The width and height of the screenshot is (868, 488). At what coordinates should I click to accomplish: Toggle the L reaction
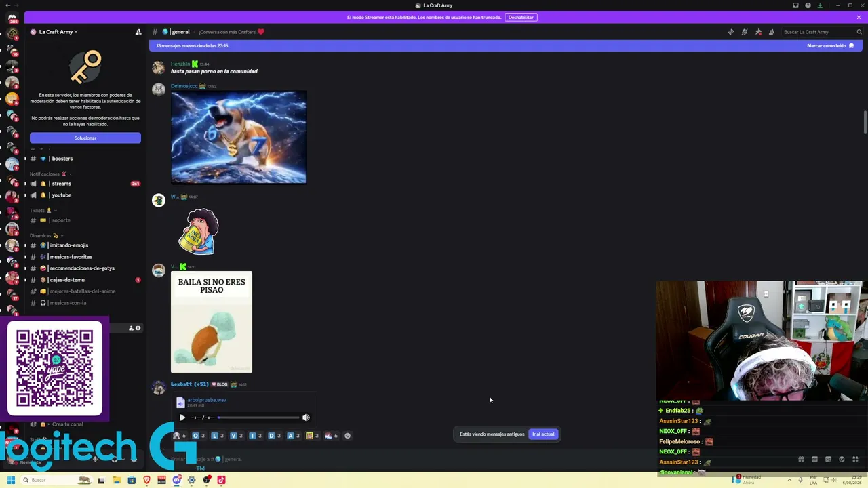tap(217, 436)
